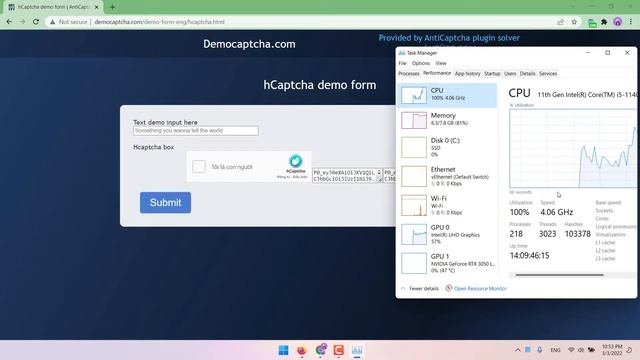Viewport: 640px width, 360px height.
Task: Select GPU 0 Intel UHD Graphics
Action: tap(447, 234)
